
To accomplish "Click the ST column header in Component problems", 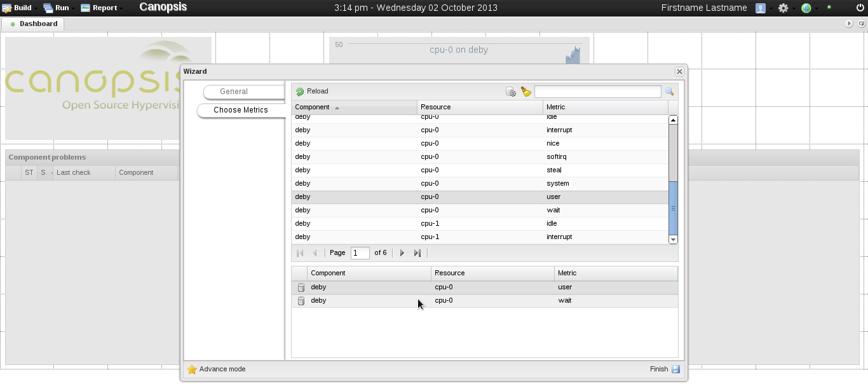I will tap(29, 172).
